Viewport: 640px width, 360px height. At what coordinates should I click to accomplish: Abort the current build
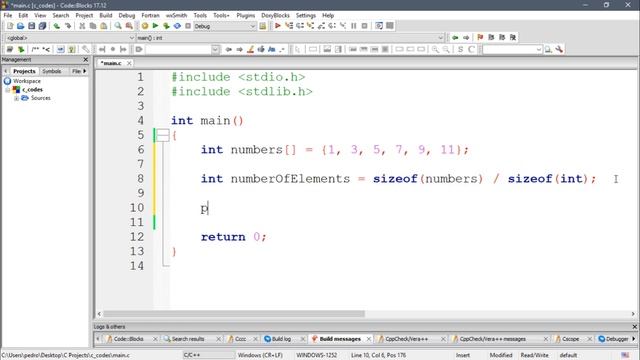tap(188, 26)
